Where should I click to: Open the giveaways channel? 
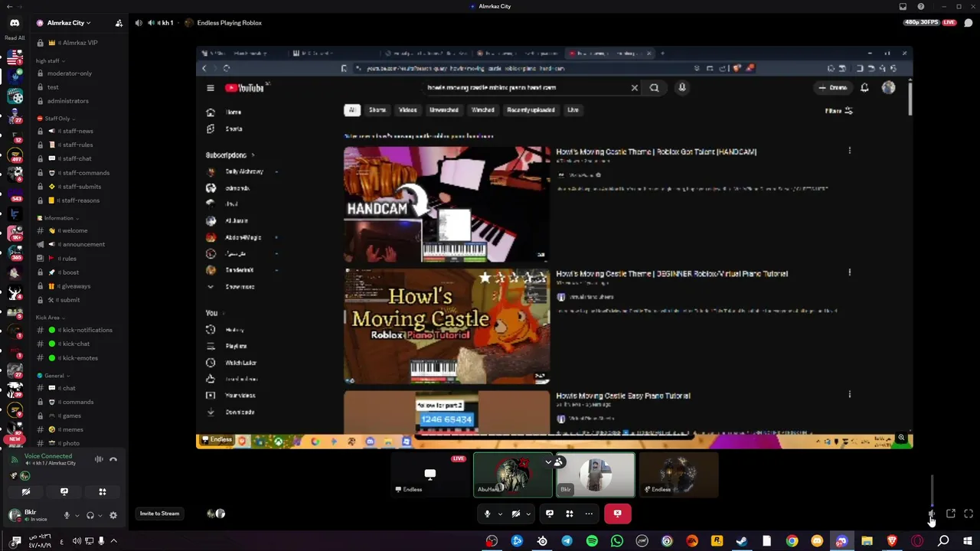pos(77,286)
